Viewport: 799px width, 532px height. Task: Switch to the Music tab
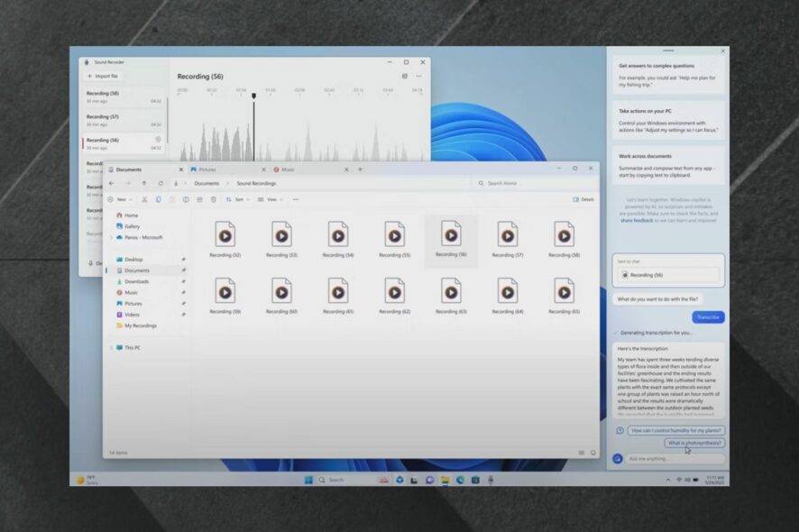coord(288,170)
